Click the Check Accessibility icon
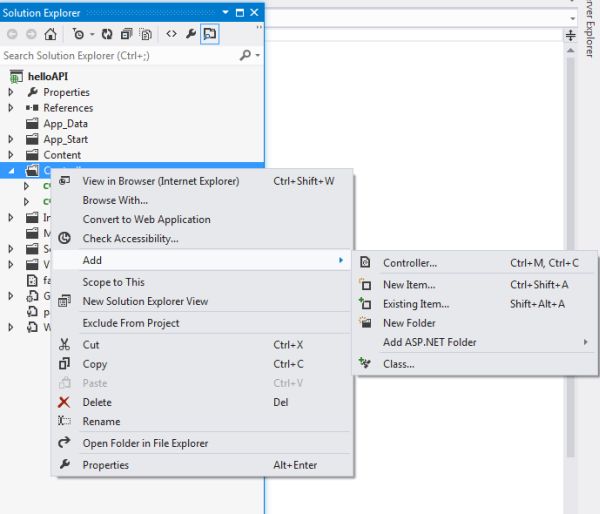 coord(64,238)
